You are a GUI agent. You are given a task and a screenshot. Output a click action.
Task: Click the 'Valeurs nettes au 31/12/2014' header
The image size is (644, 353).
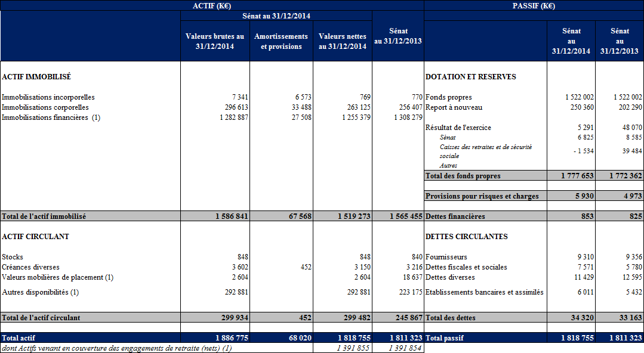pyautogui.click(x=343, y=41)
